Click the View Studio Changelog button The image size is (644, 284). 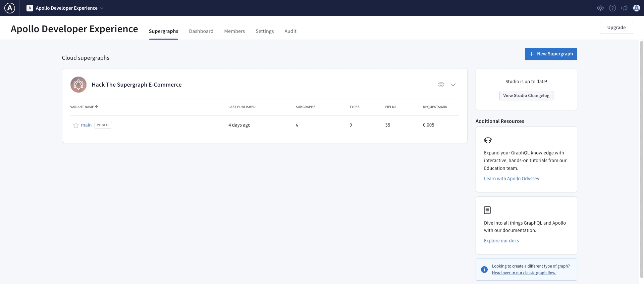(x=526, y=96)
